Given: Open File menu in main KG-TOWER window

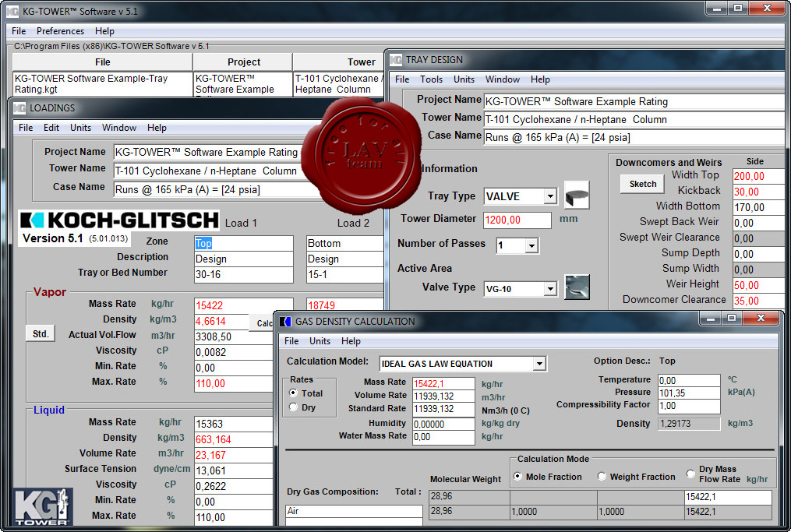Looking at the screenshot, I should (19, 30).
